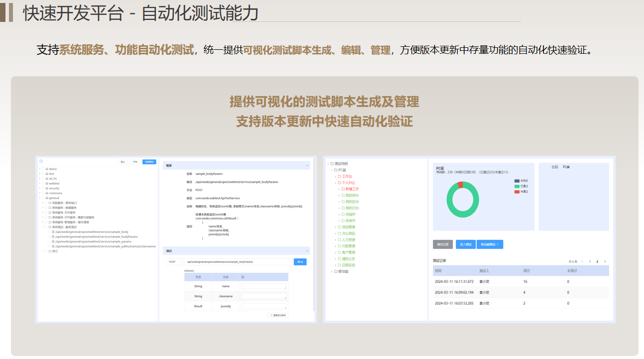Open the 移动端测试 dropdown button

[490, 244]
